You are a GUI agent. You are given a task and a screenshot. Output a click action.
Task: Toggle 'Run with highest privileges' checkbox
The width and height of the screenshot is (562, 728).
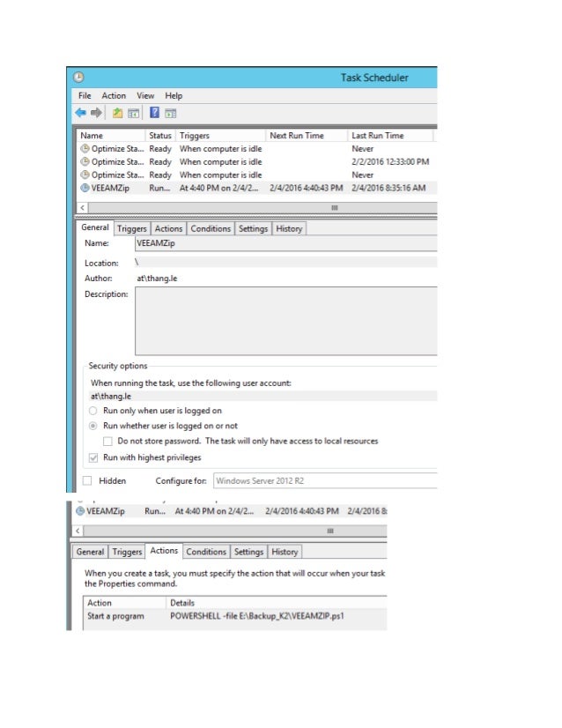click(x=93, y=457)
